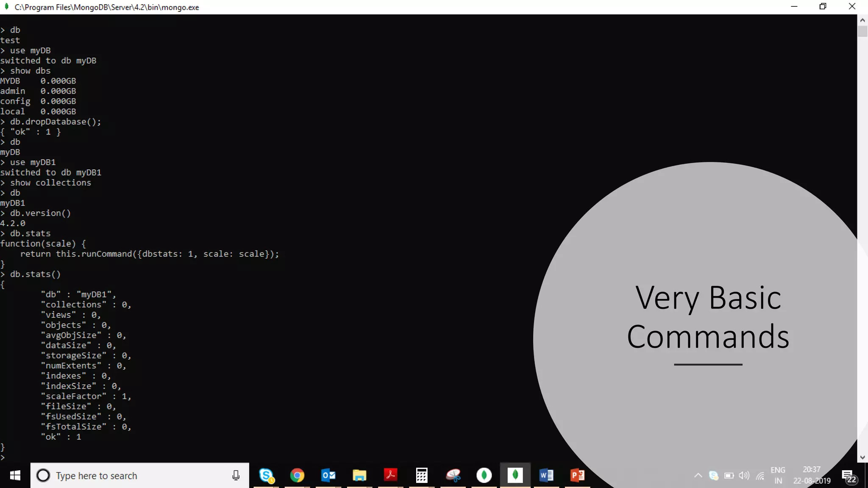This screenshot has height=488, width=868.
Task: Open notification center with 22 badge
Action: pyautogui.click(x=849, y=476)
